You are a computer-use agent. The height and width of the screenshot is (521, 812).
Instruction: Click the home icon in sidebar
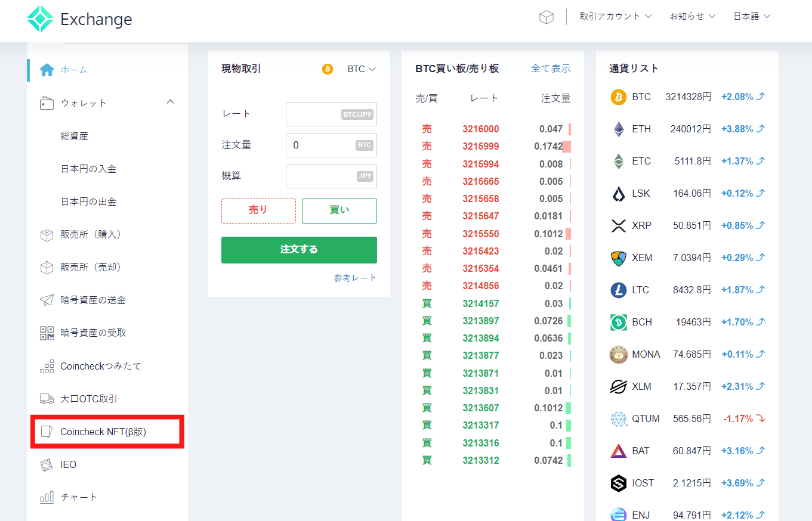[x=47, y=70]
